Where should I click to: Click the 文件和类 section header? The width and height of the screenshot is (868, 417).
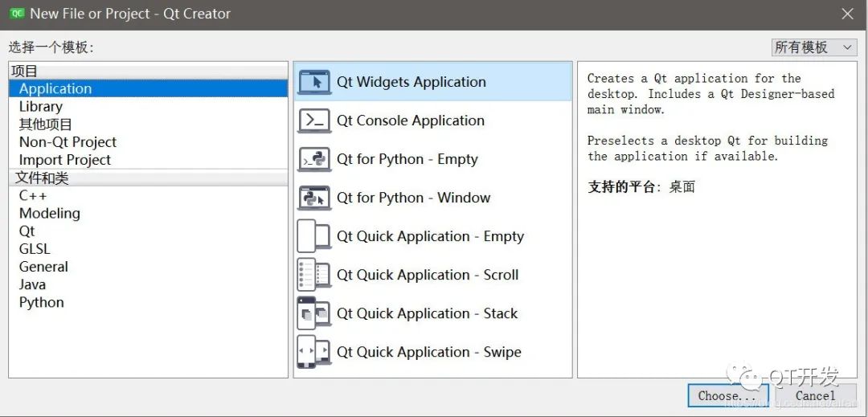coord(149,178)
